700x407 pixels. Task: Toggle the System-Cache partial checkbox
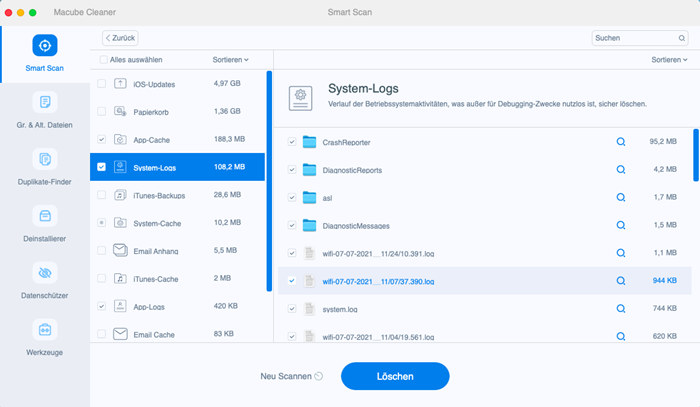(x=102, y=223)
